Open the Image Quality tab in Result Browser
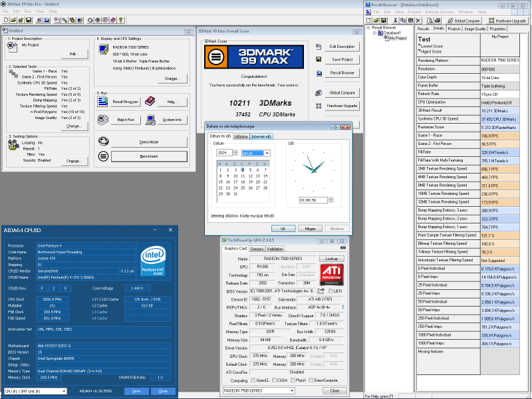532x399 pixels. tap(475, 29)
